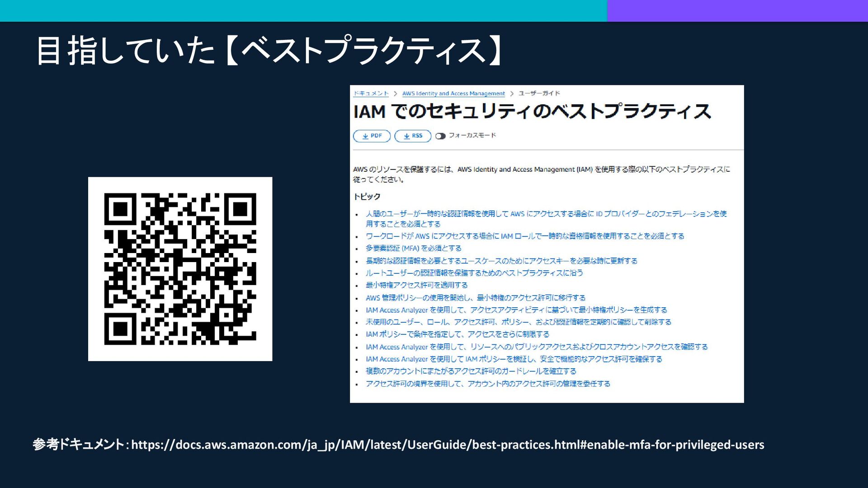Open AWS 管理ポリシーの使用を開始し link
This screenshot has height=488, width=868.
point(476,298)
